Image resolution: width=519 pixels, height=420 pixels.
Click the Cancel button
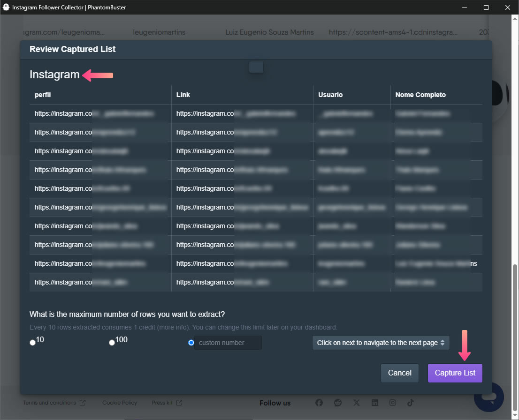point(399,373)
